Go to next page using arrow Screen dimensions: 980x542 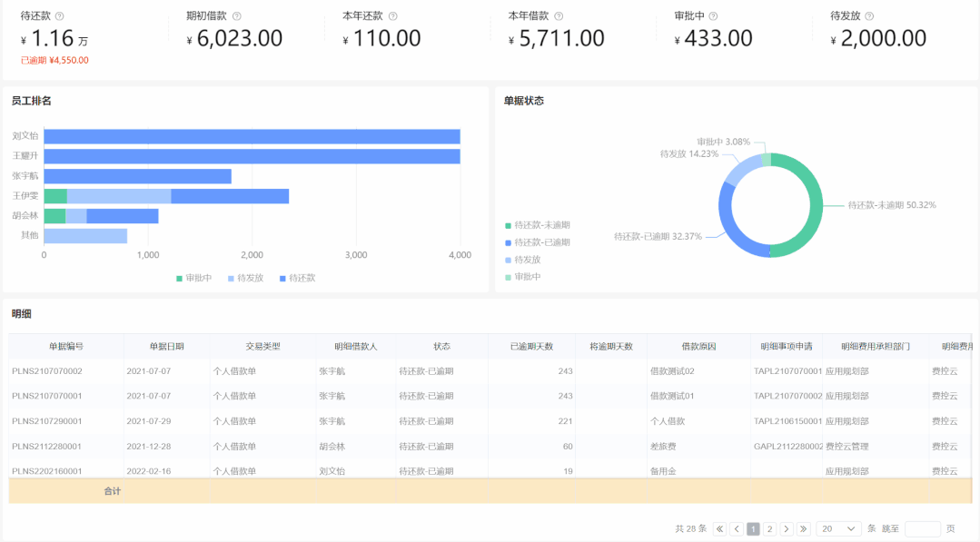pyautogui.click(x=787, y=528)
